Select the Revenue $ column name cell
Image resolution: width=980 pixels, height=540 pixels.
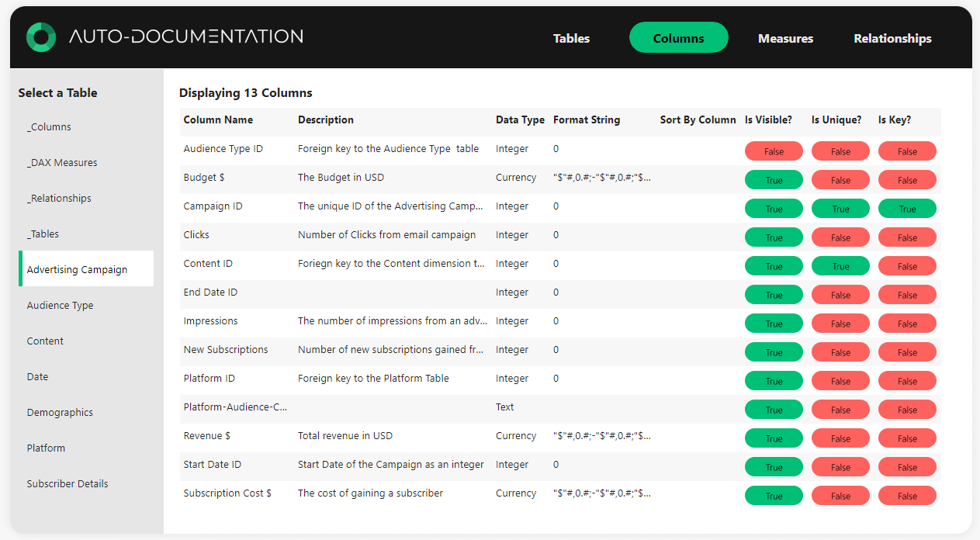(206, 435)
